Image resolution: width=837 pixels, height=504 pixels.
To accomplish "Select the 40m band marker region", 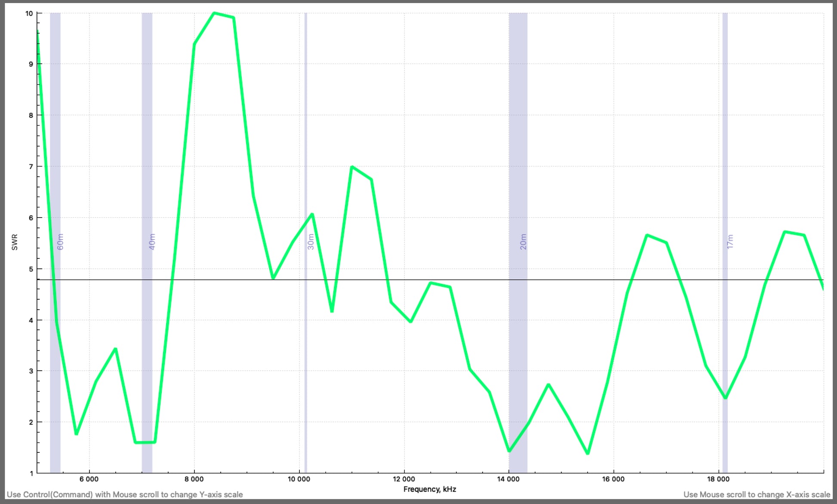I will pyautogui.click(x=147, y=241).
